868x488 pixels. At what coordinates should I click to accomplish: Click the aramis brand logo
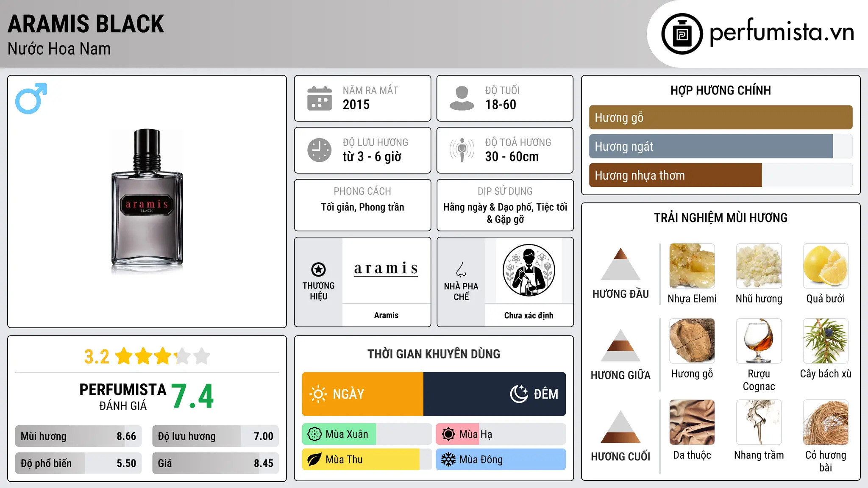click(x=386, y=269)
